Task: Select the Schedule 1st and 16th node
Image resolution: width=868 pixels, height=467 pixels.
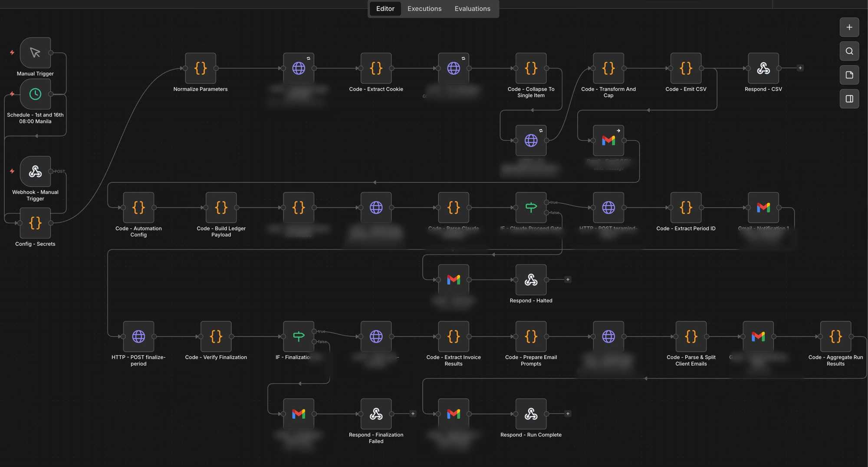Action: tap(35, 94)
